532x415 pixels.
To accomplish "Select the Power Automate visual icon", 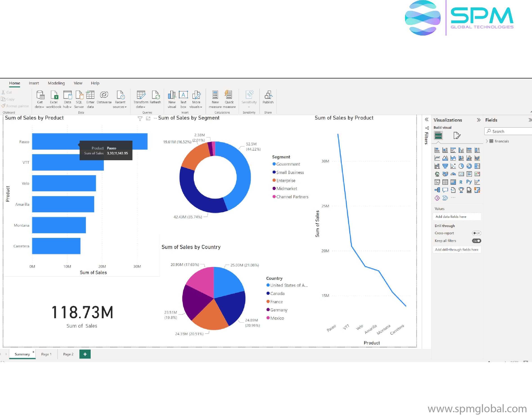I will (445, 198).
